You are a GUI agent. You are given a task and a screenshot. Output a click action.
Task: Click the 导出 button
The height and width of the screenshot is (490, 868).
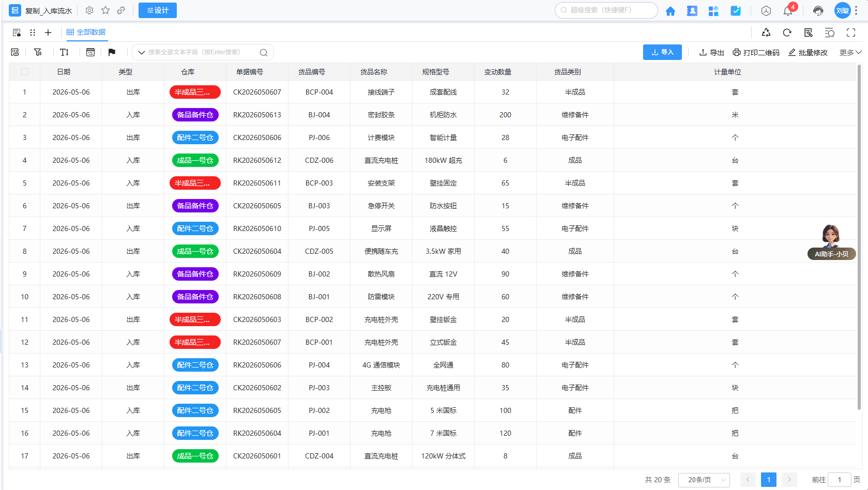click(x=711, y=52)
